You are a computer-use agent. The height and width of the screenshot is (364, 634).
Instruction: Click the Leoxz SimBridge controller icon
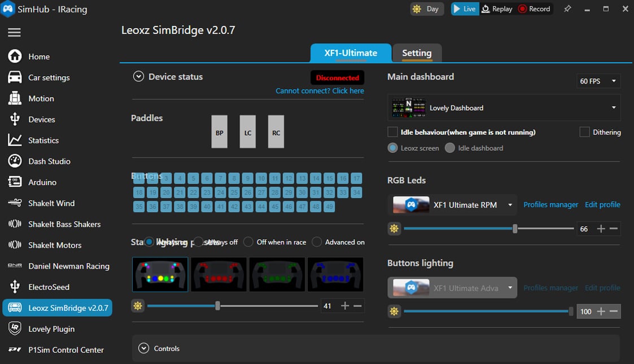tap(15, 308)
